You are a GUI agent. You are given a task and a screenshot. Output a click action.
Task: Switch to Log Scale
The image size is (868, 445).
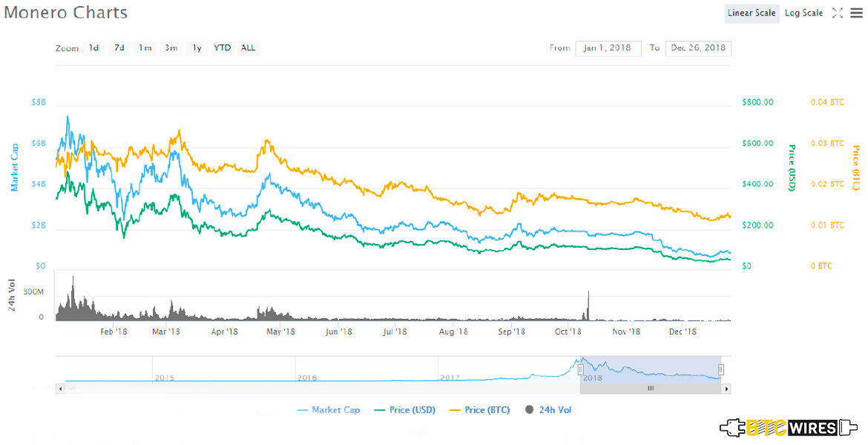803,13
